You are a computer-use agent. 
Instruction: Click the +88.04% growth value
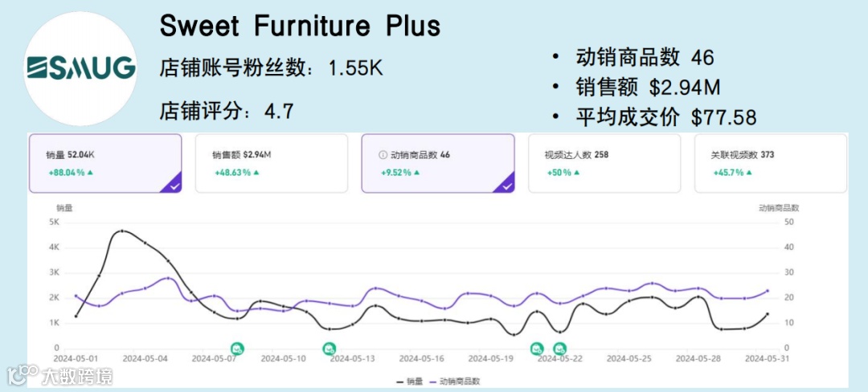67,173
